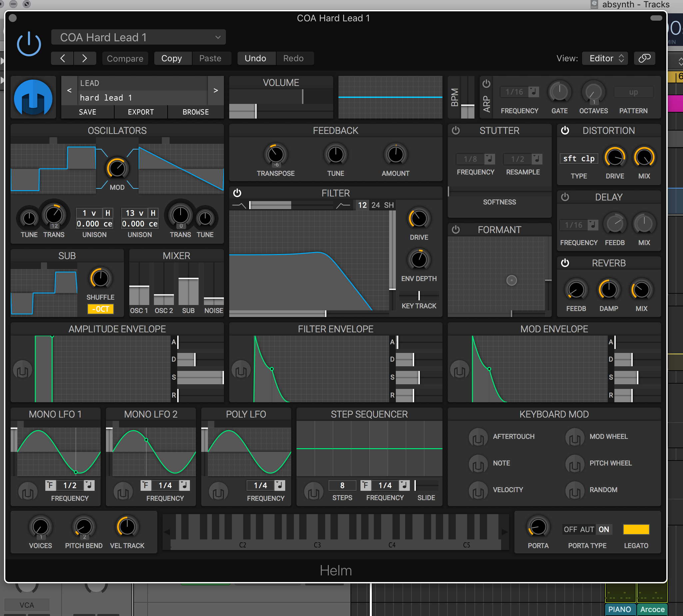Click the BROWSE patch button
683x616 pixels.
click(195, 112)
